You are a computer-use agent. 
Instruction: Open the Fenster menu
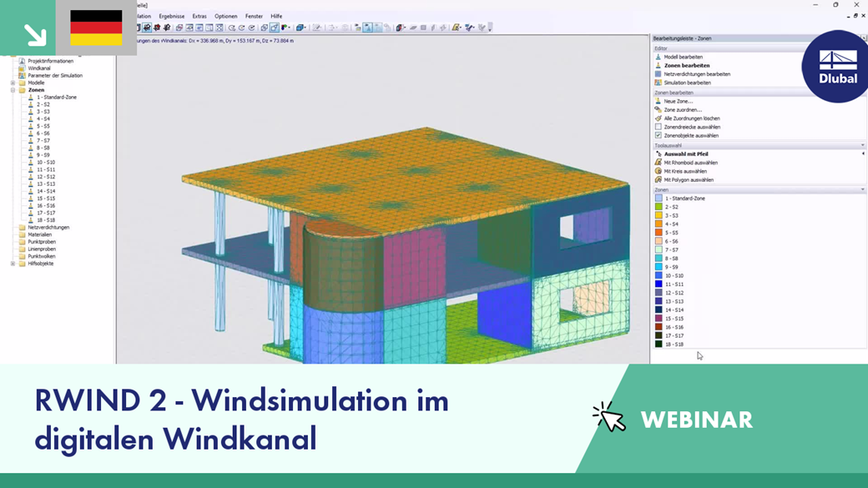pos(254,16)
